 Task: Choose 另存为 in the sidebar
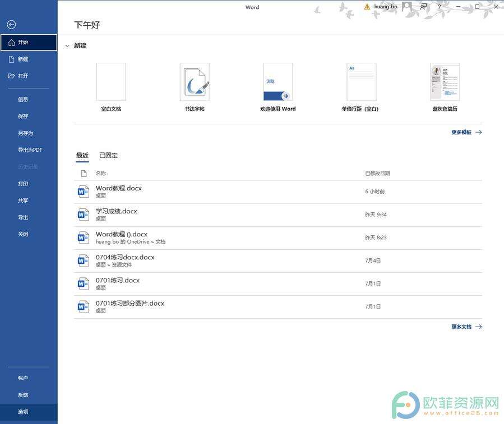(x=25, y=133)
